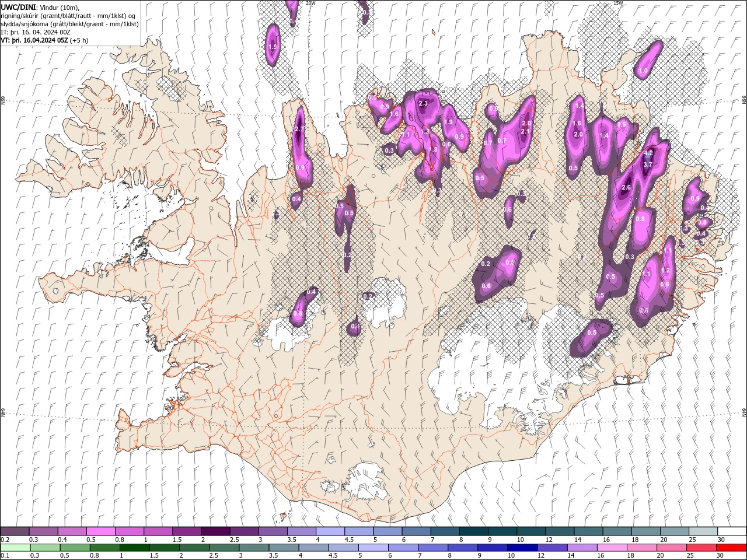Click the dark plum swatch labeled 0.2
The image size is (747, 560).
click(x=15, y=531)
